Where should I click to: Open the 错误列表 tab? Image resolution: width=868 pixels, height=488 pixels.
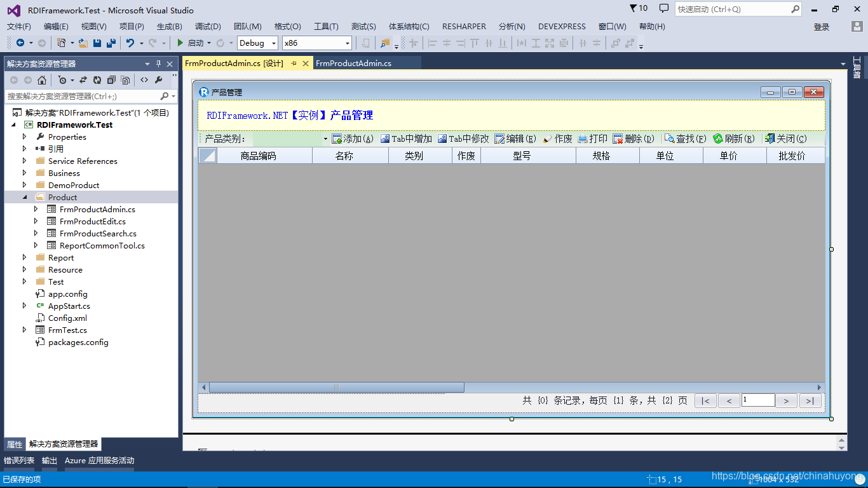click(19, 461)
